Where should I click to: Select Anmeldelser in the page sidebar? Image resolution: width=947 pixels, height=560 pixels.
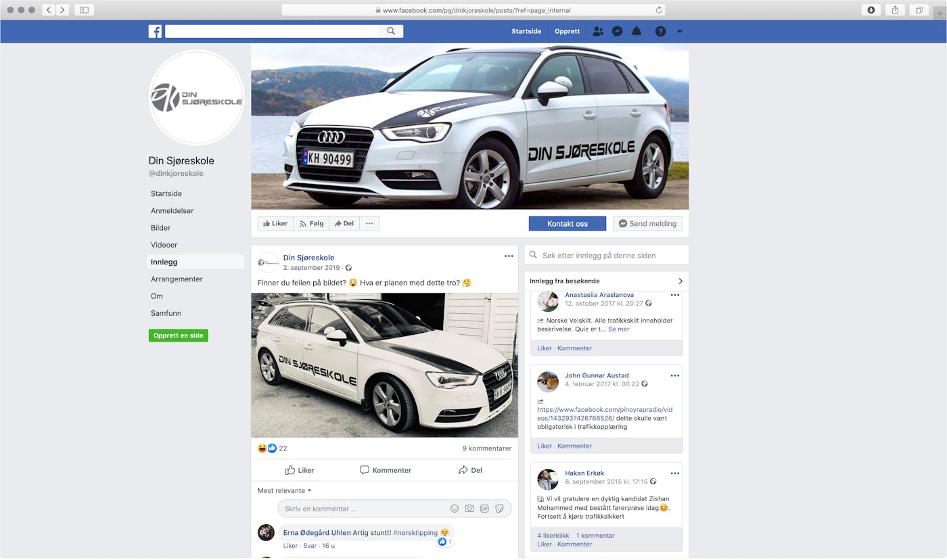pos(172,210)
